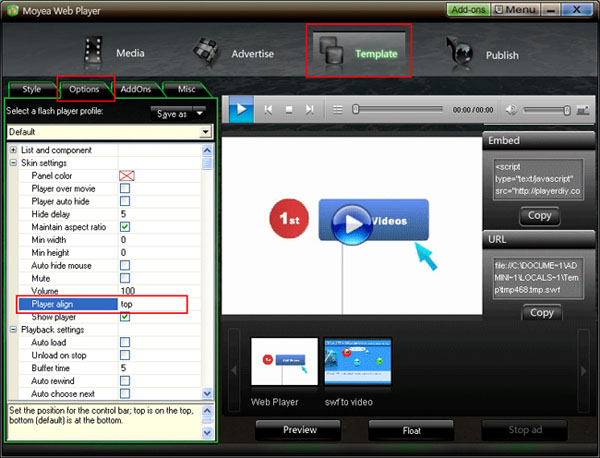Open the Menu button in title bar
Image resolution: width=600 pixels, height=458 pixels.
(x=516, y=10)
